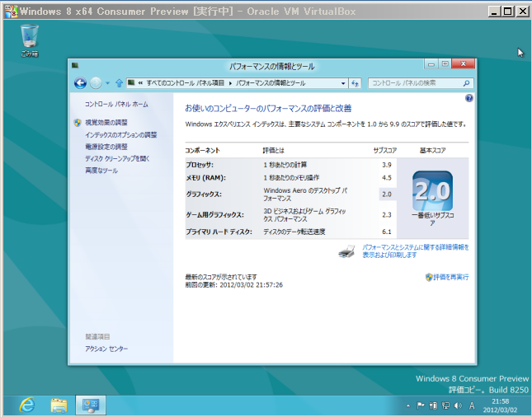Screen dimensions: 532x417
Task: Click the printer icon for detailed information
Action: [x=348, y=251]
